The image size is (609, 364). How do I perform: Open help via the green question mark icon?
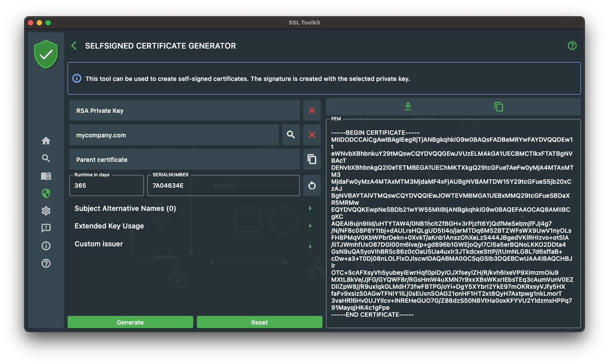[572, 45]
